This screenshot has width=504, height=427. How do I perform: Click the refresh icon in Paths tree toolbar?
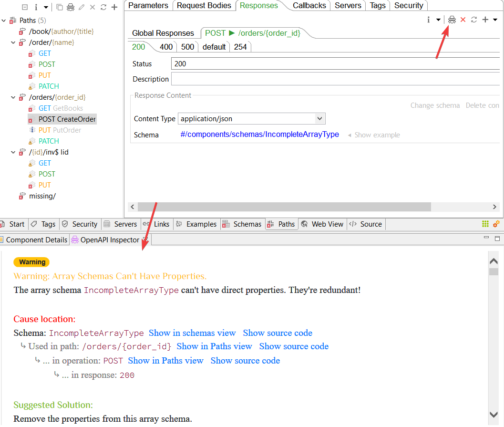coord(103,7)
